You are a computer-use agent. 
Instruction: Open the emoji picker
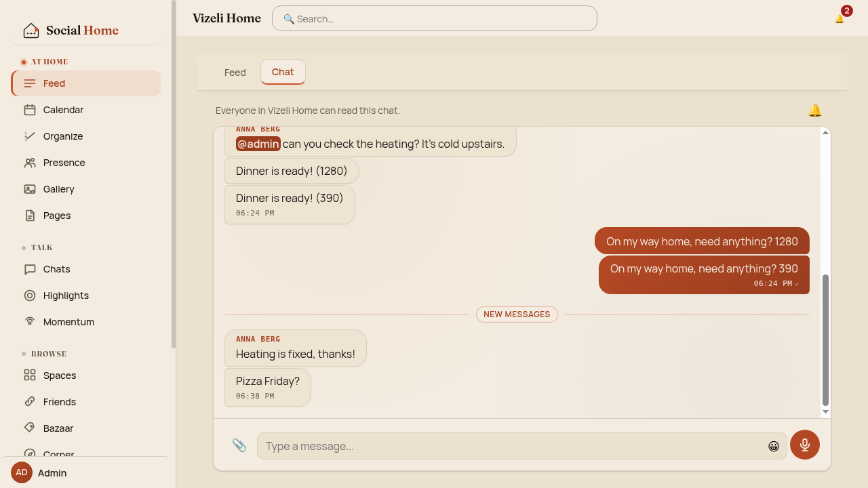pyautogui.click(x=774, y=446)
